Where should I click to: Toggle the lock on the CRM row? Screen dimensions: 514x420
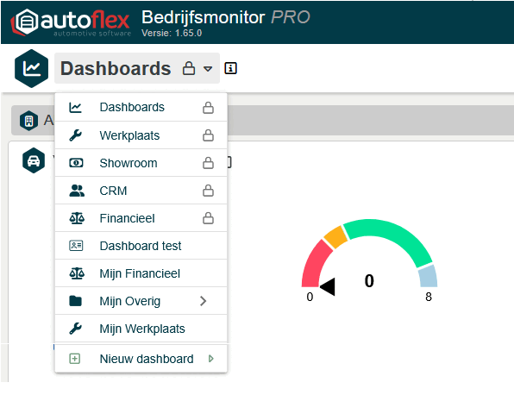click(208, 191)
